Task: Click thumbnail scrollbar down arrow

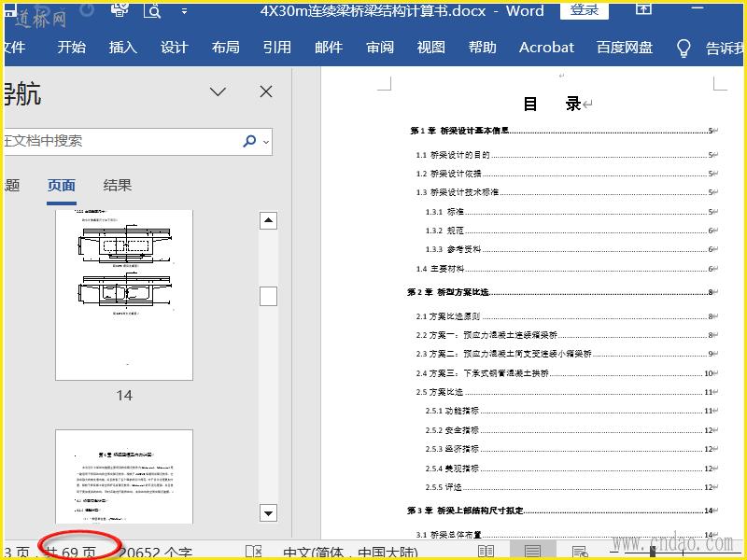Action: pos(268,512)
